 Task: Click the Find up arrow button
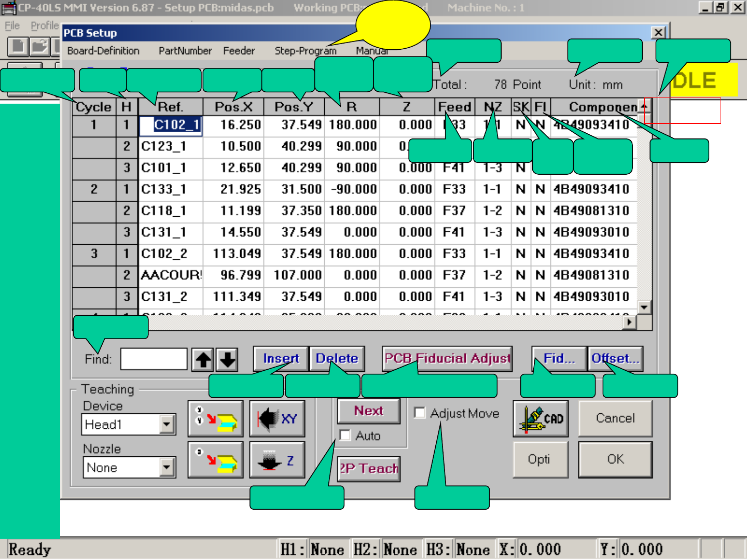(x=203, y=359)
